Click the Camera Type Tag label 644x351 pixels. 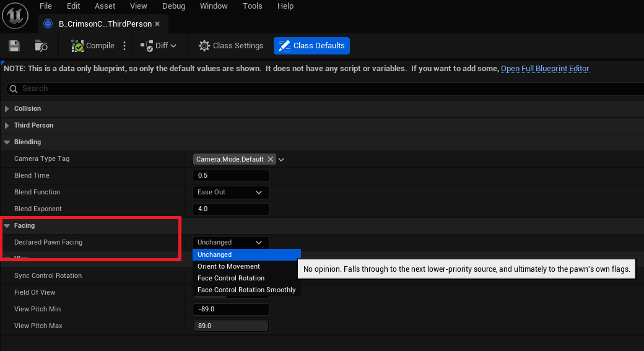pyautogui.click(x=42, y=158)
